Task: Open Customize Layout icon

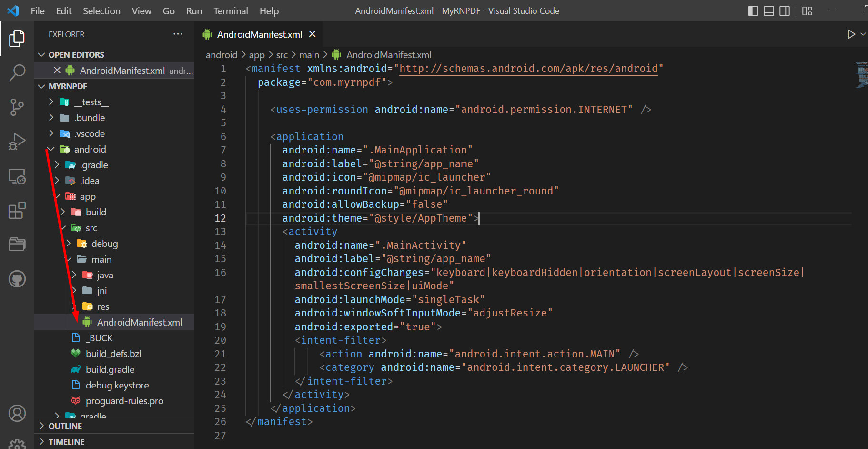Action: click(x=807, y=11)
